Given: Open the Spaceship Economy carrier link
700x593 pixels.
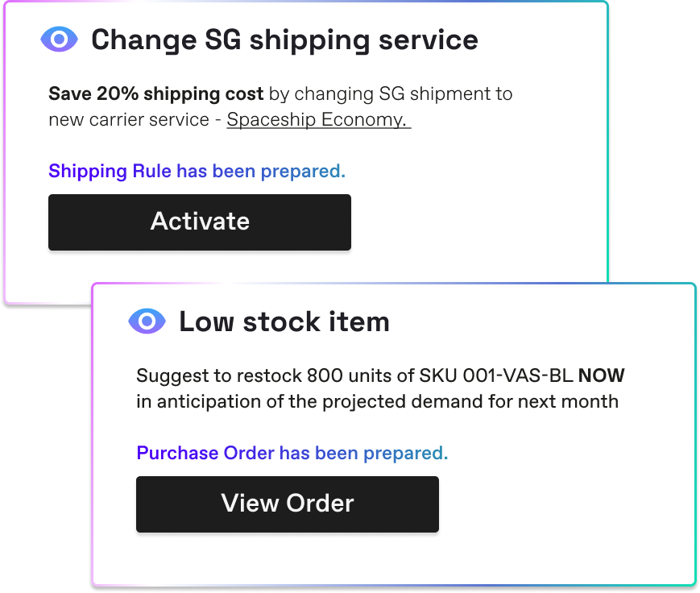Looking at the screenshot, I should [x=317, y=119].
